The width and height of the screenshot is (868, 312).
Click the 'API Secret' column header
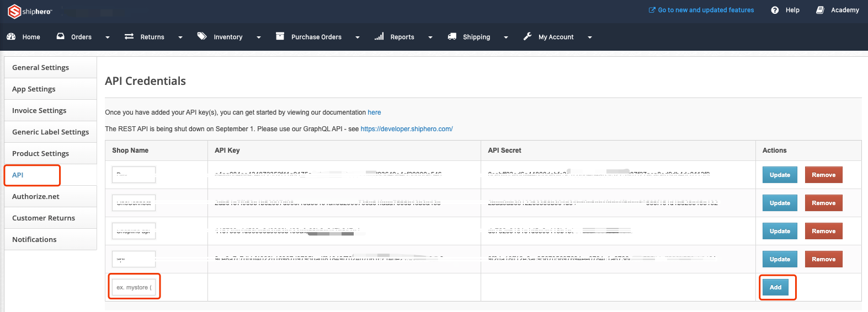504,150
